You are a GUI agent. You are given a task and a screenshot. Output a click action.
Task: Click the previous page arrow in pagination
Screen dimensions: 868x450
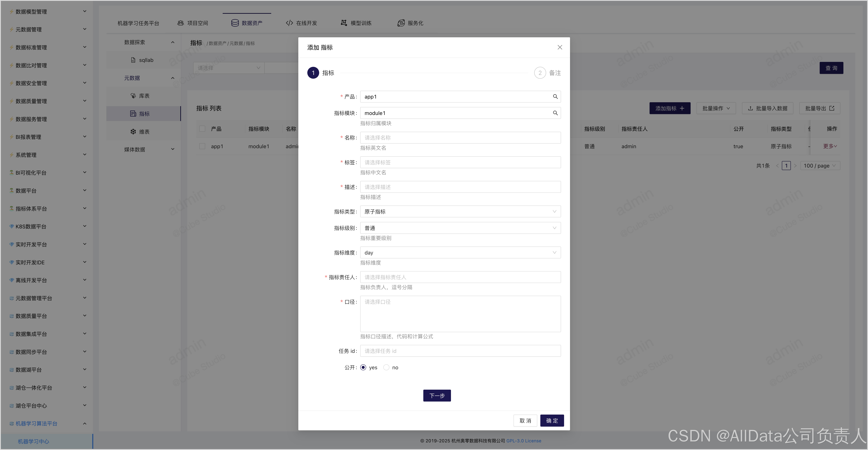pos(777,166)
